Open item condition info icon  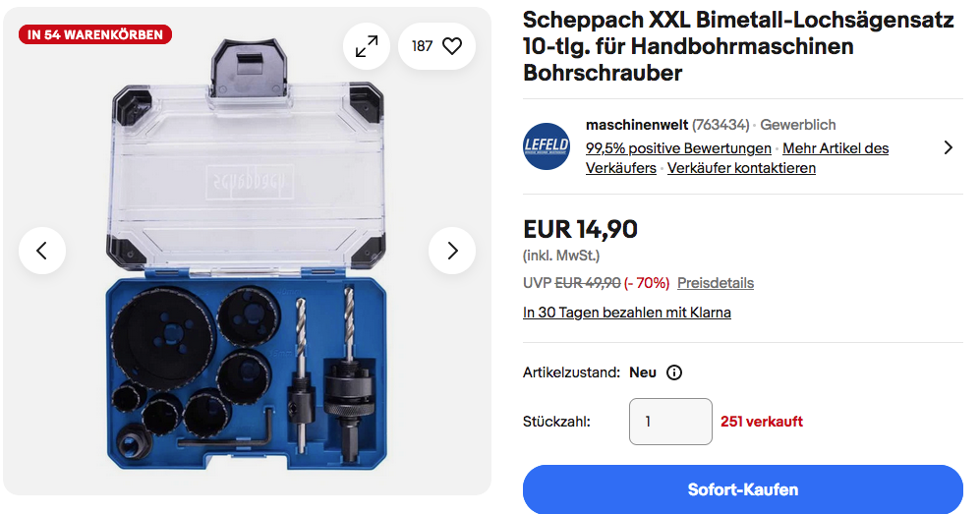[673, 372]
